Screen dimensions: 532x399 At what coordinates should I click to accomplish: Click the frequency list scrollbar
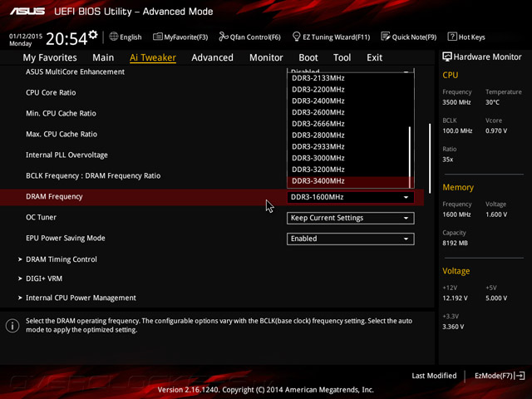click(x=410, y=157)
